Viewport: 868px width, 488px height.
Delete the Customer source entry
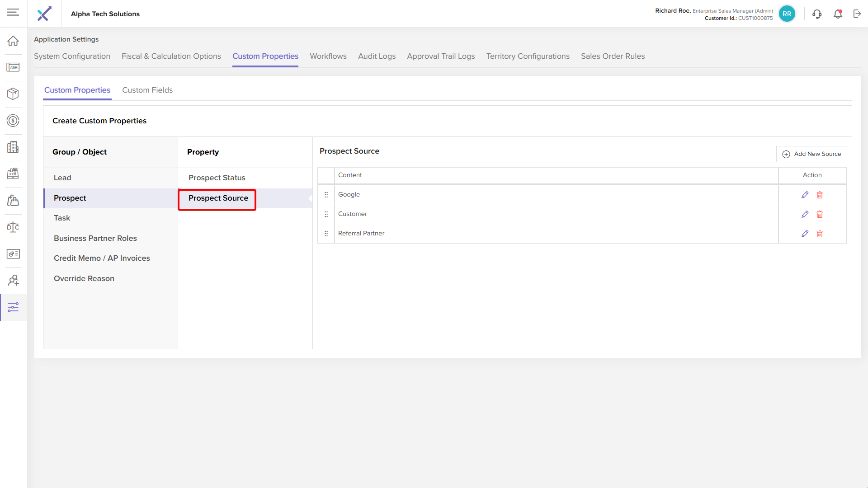pyautogui.click(x=820, y=214)
